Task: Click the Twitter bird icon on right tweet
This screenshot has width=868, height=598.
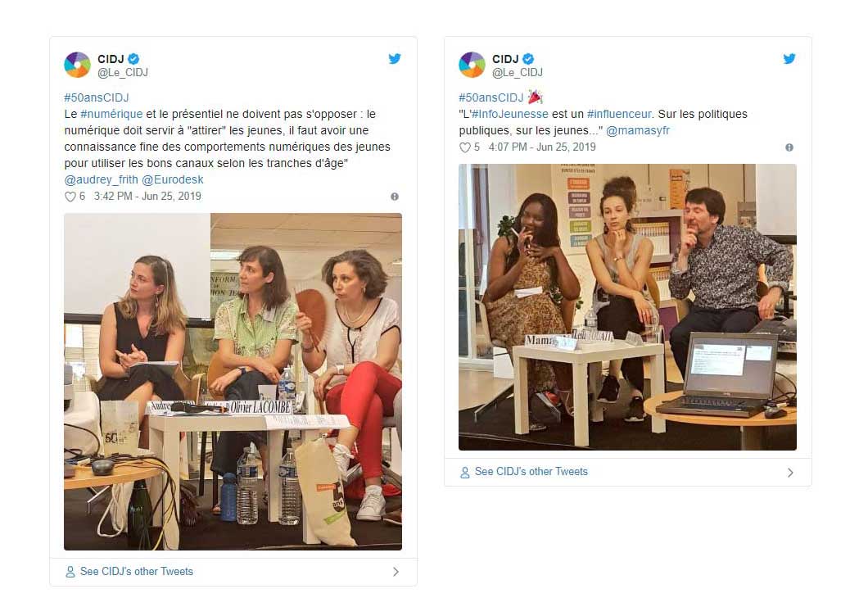Action: click(789, 59)
